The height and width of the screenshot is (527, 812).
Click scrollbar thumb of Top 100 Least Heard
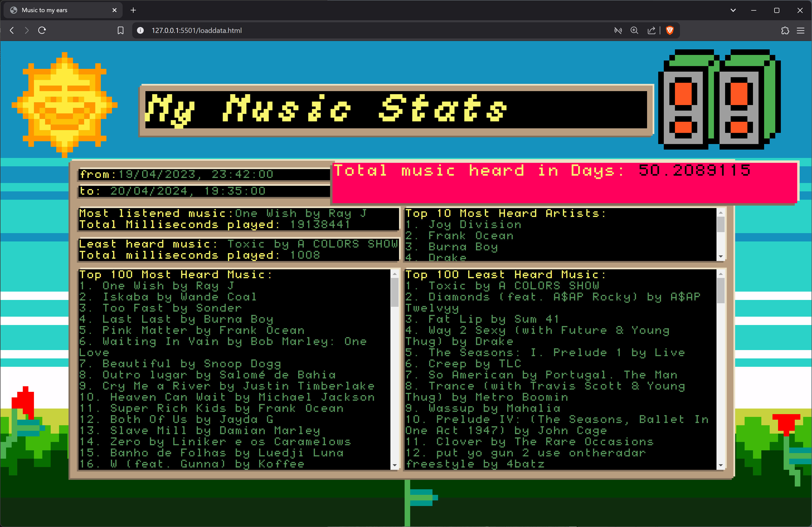point(721,290)
